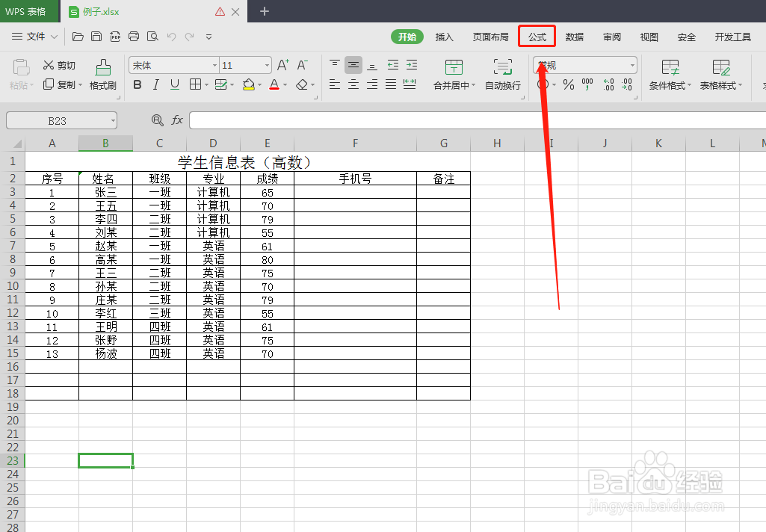The width and height of the screenshot is (766, 532).
Task: Add a new document tab
Action: 265,11
